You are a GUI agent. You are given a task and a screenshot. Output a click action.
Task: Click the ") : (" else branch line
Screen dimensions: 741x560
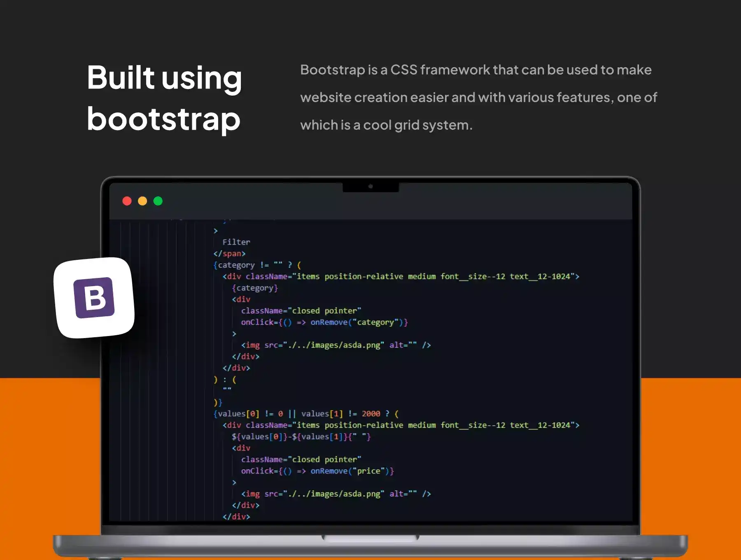pyautogui.click(x=225, y=380)
